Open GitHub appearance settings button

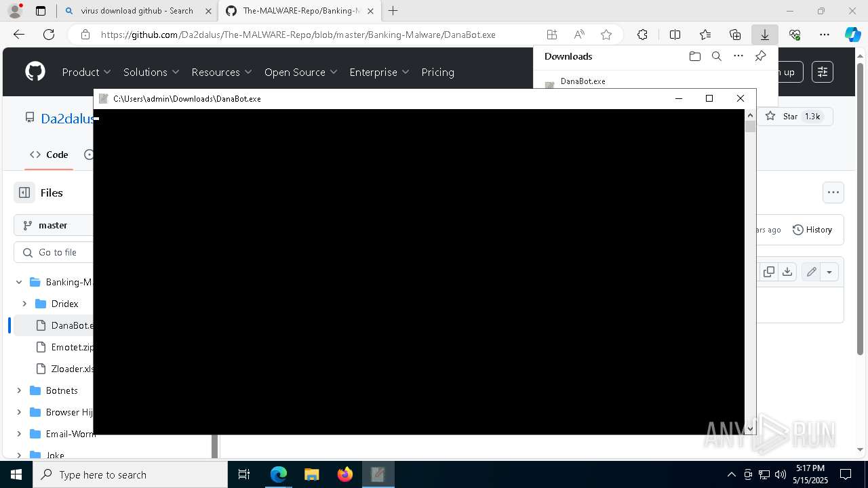(x=822, y=72)
